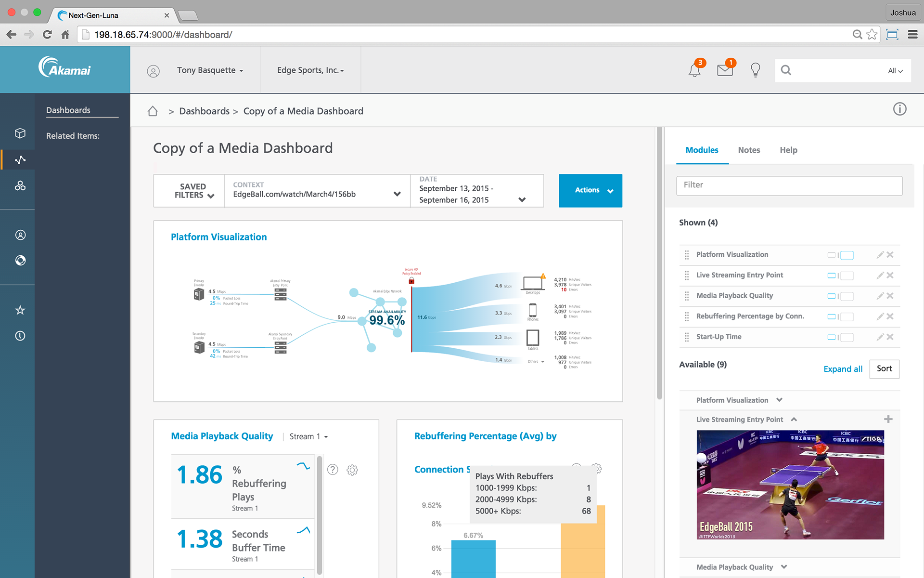The height and width of the screenshot is (578, 924).
Task: Click the modules Filter input field
Action: point(789,185)
